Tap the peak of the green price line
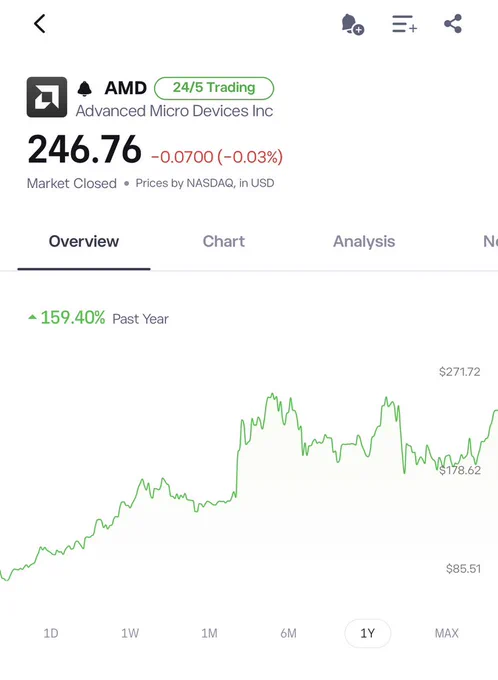 [272, 394]
